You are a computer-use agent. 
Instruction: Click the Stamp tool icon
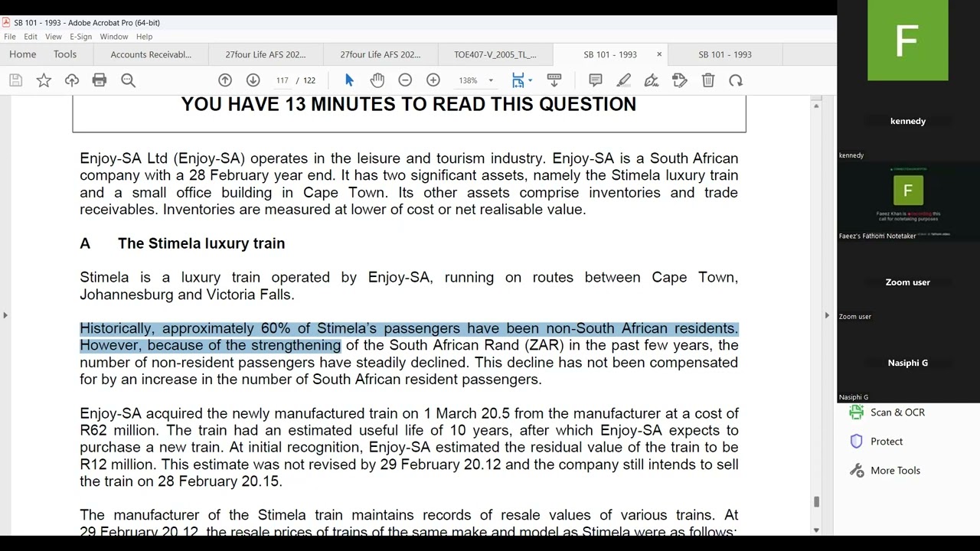click(x=680, y=80)
